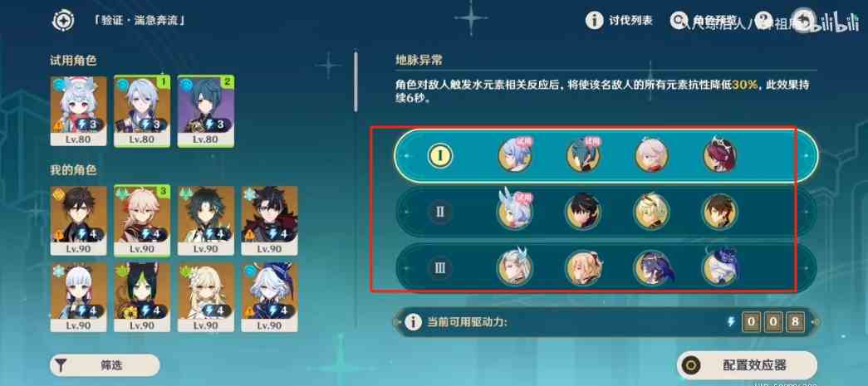Viewport: 868px width, 386px height.
Task: Click the last avatar in team III
Action: tap(720, 268)
